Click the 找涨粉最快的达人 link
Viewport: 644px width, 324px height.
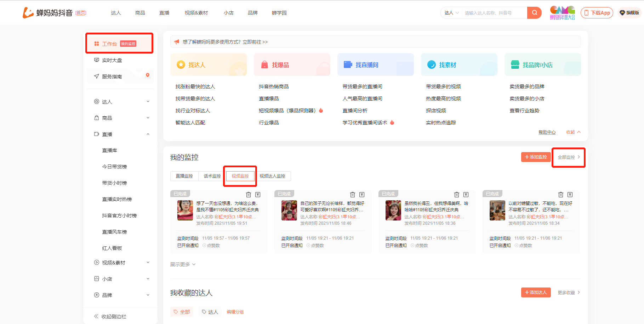[195, 86]
